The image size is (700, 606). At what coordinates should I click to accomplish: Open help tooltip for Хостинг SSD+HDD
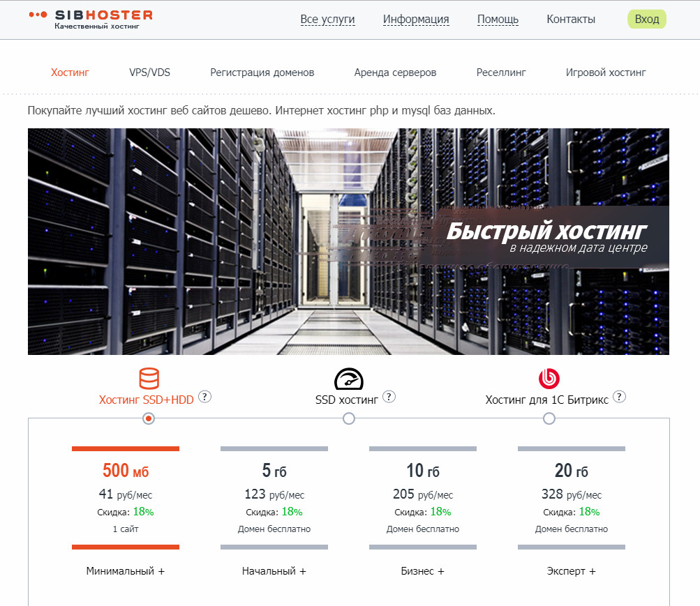[205, 397]
